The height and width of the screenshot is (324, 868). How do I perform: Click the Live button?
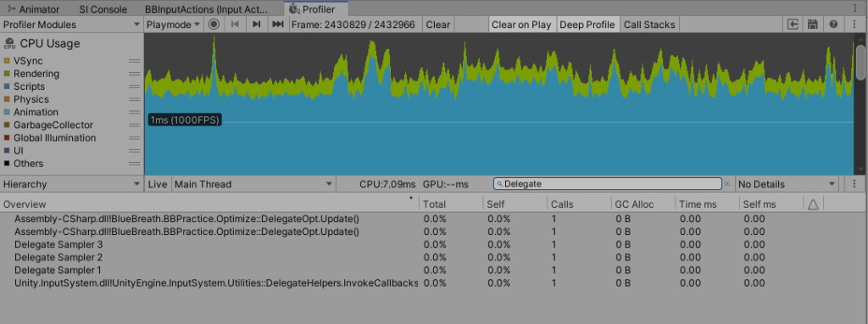point(158,184)
